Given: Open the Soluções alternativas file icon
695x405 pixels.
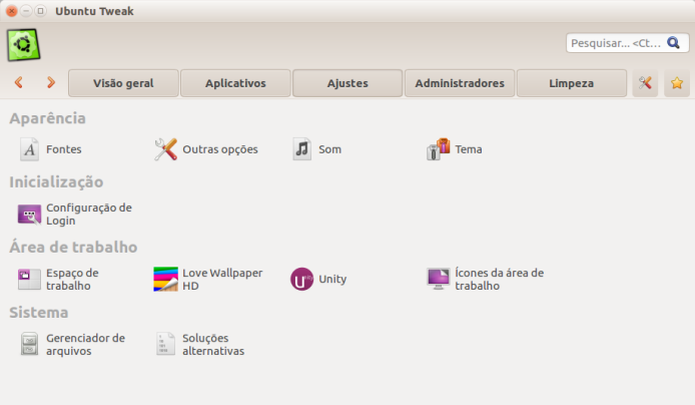Looking at the screenshot, I should [x=166, y=344].
